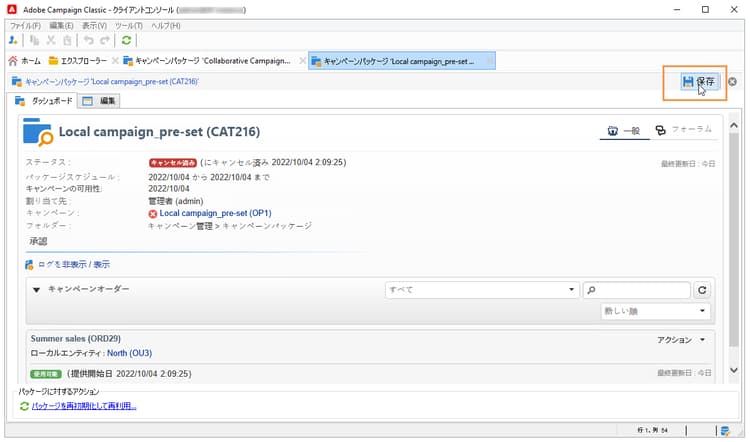Click the status bar database icon
Screen dimensions: 750x442
click(725, 431)
